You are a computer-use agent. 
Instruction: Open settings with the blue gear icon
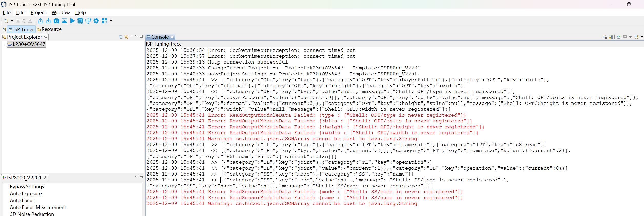96,21
